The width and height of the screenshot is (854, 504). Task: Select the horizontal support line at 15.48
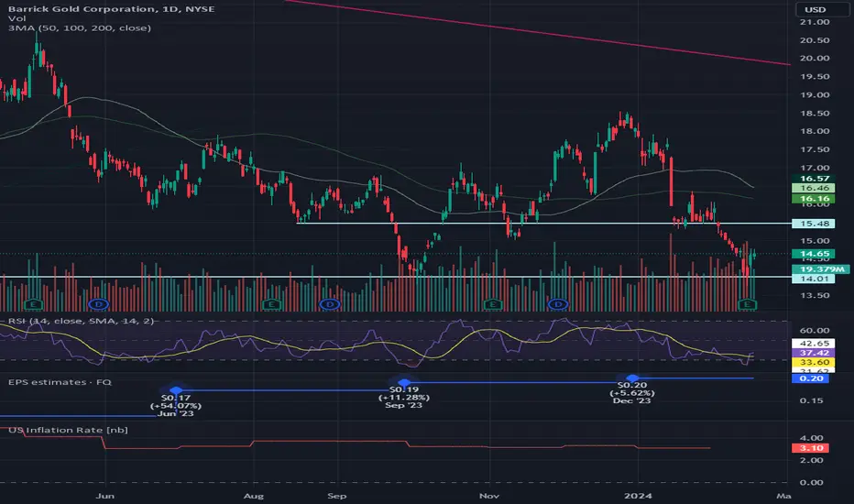543,224
